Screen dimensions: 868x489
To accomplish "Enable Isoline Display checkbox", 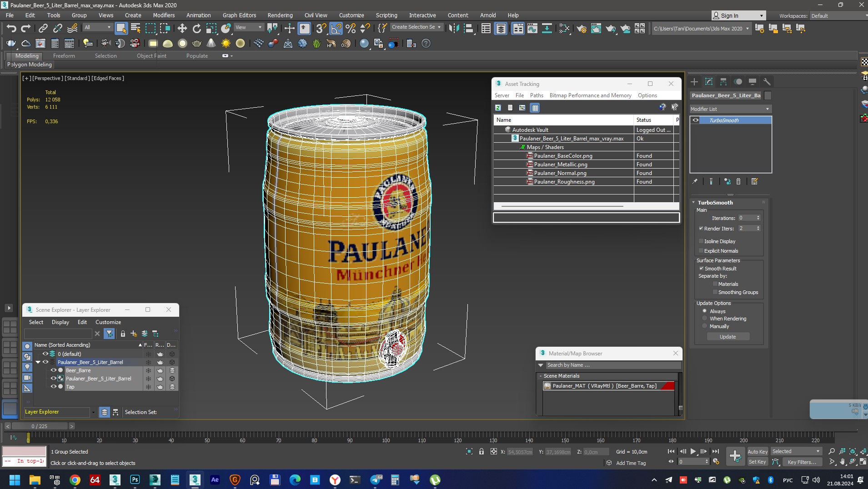I will (701, 241).
